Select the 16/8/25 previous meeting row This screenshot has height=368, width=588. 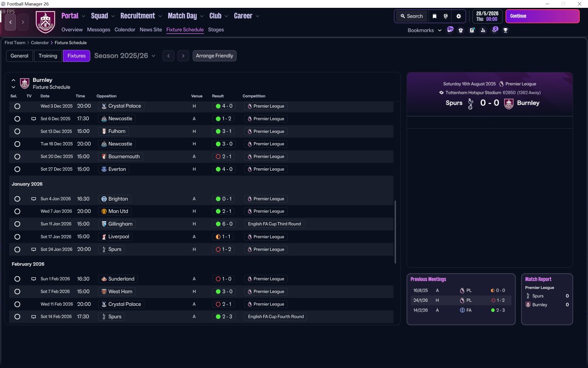pos(461,291)
